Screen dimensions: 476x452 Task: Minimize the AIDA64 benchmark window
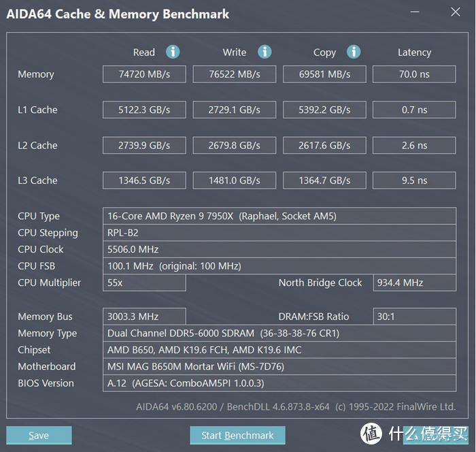pyautogui.click(x=415, y=12)
